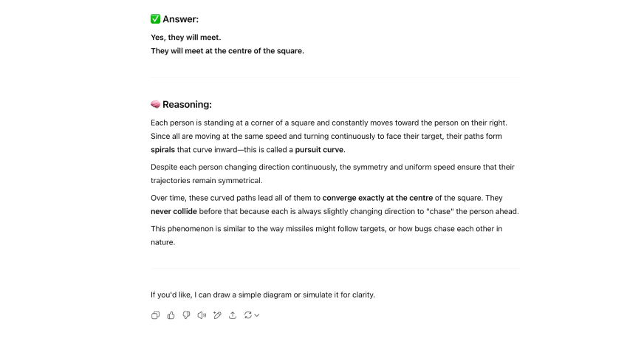The width and height of the screenshot is (644, 347).
Task: Click the paragraph mentioning missiles following targets
Action: [326, 236]
